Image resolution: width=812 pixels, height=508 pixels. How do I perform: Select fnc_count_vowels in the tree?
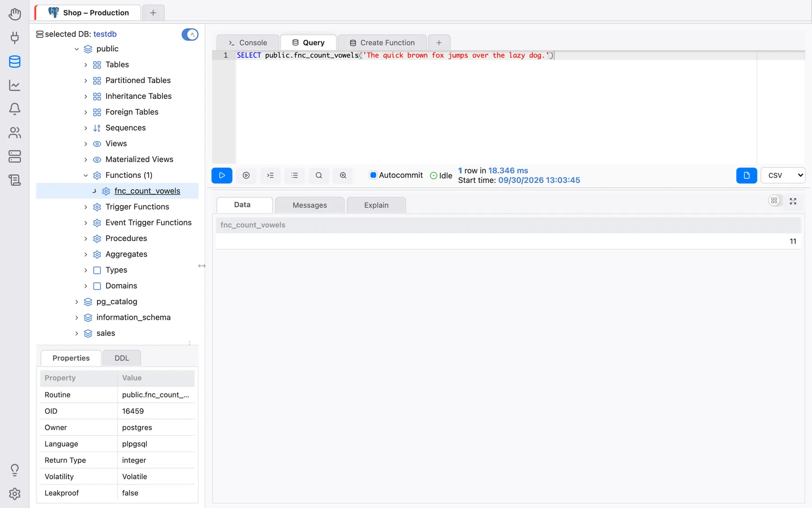[147, 191]
